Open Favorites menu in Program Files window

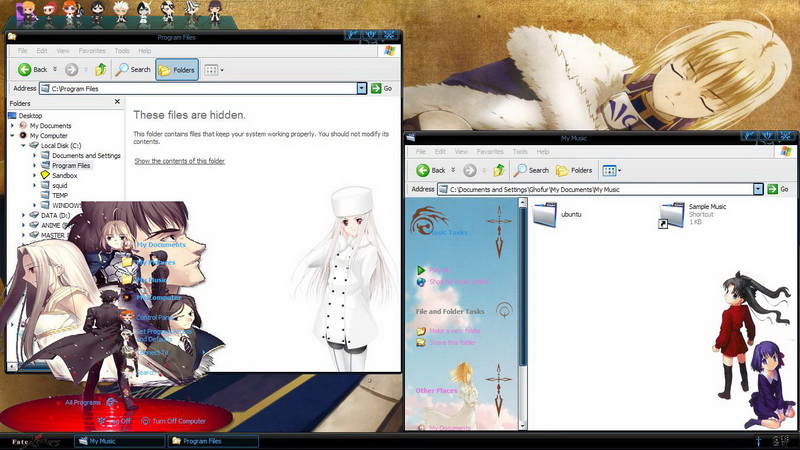point(92,51)
